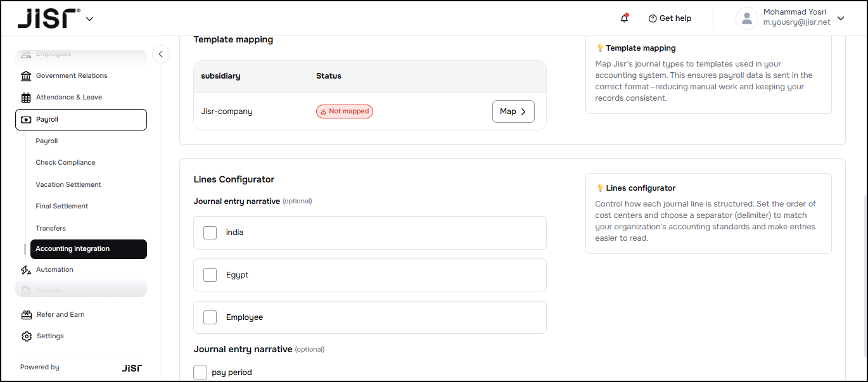The height and width of the screenshot is (382, 868).
Task: Check the india checkbox
Action: click(210, 232)
